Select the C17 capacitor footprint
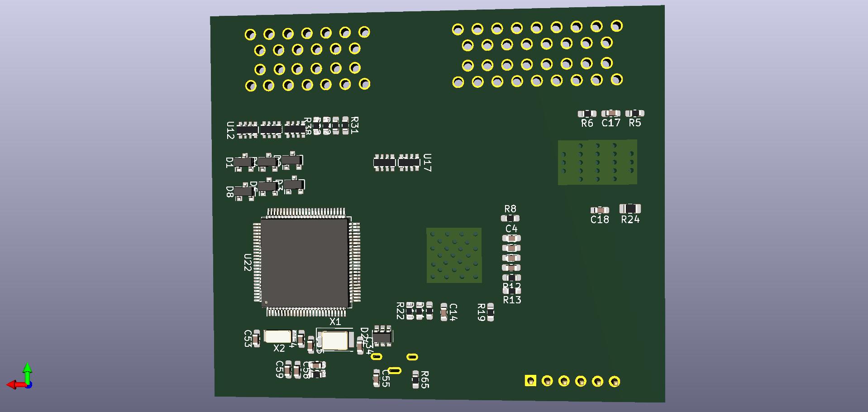The width and height of the screenshot is (868, 412). pos(611,113)
